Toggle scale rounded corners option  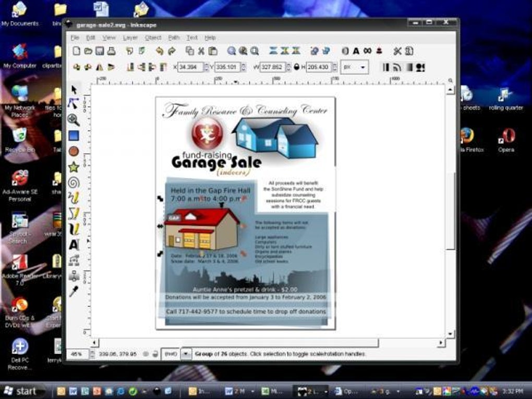click(396, 67)
